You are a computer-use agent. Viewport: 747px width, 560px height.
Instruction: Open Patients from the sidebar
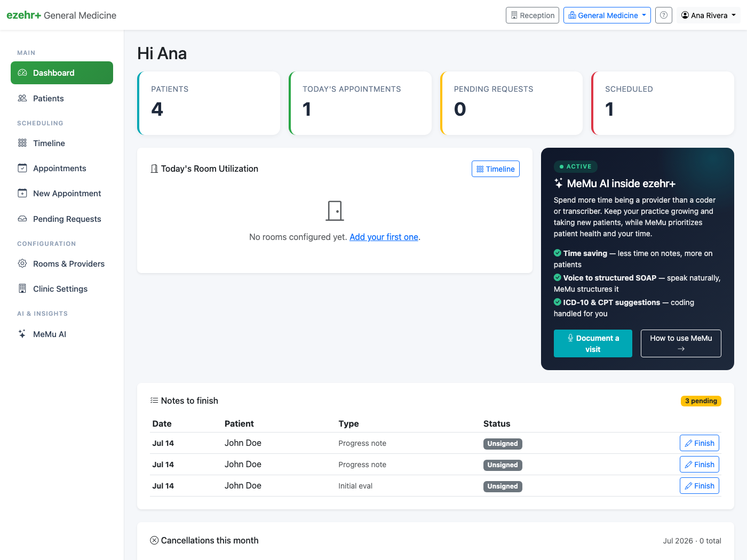62,98
